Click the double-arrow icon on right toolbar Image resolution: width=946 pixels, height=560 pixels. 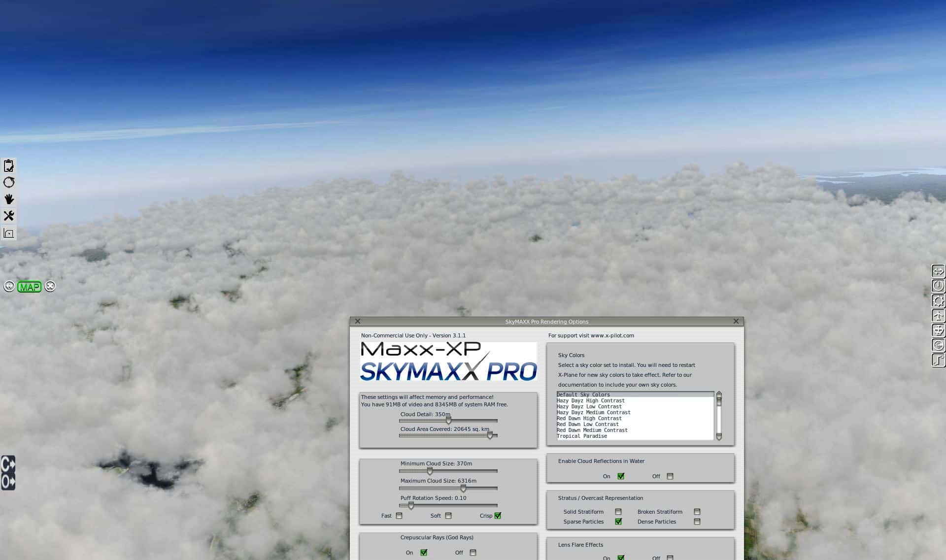pos(938,271)
